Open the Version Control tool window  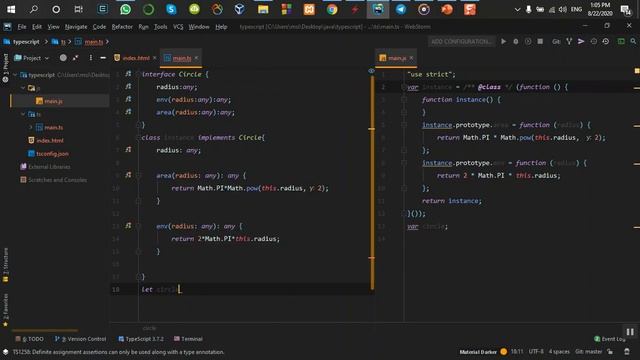[80, 339]
